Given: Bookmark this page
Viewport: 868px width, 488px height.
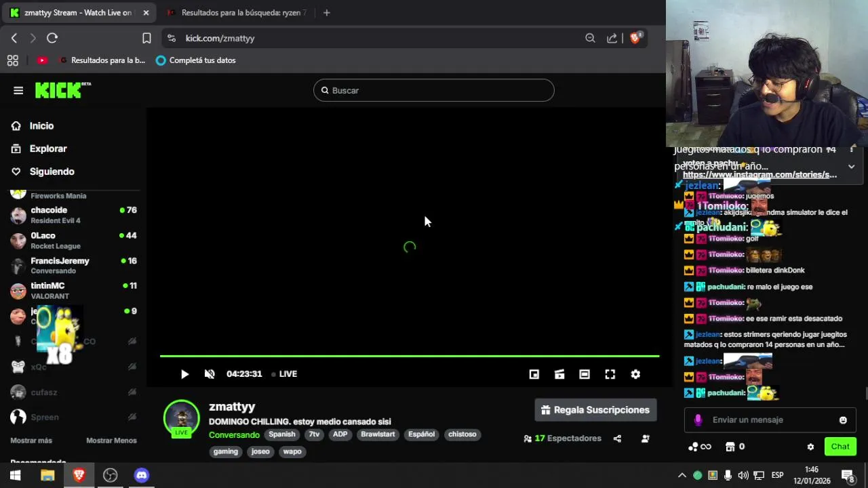Looking at the screenshot, I should pos(146,39).
